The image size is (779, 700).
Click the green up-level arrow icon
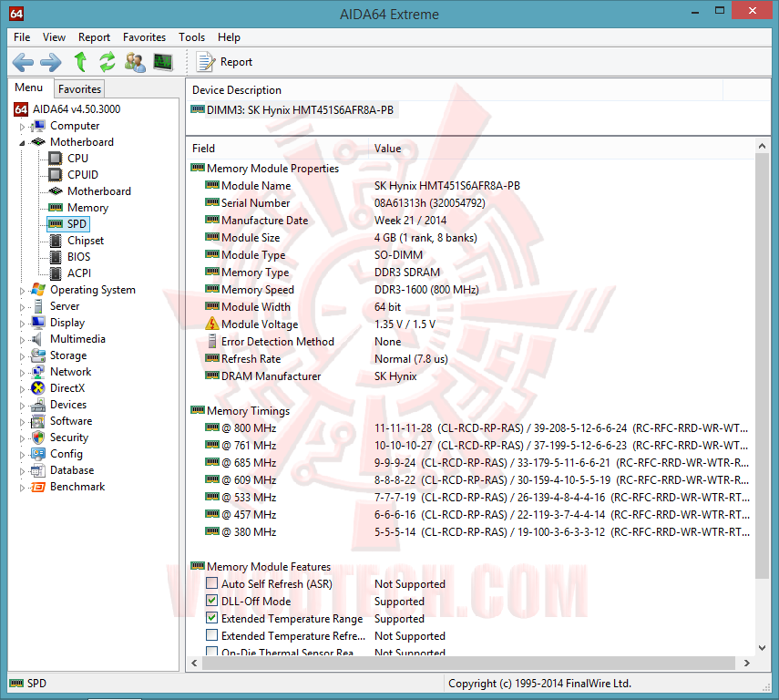pos(80,62)
